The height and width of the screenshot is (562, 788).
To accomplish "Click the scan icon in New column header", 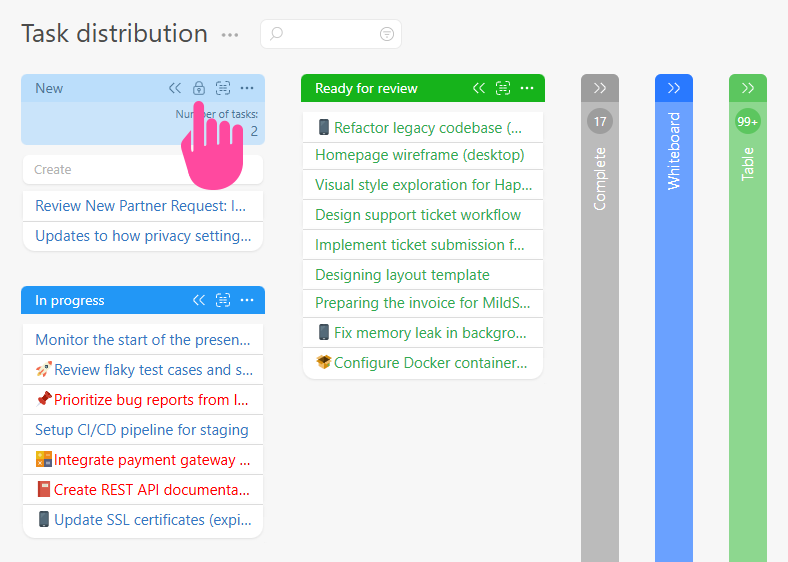I will 223,88.
